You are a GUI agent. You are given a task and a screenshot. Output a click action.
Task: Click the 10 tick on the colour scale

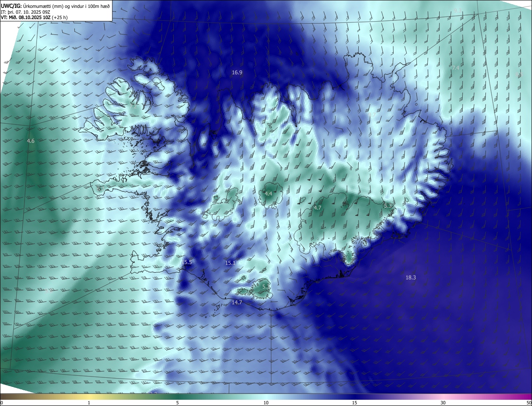tap(266, 403)
